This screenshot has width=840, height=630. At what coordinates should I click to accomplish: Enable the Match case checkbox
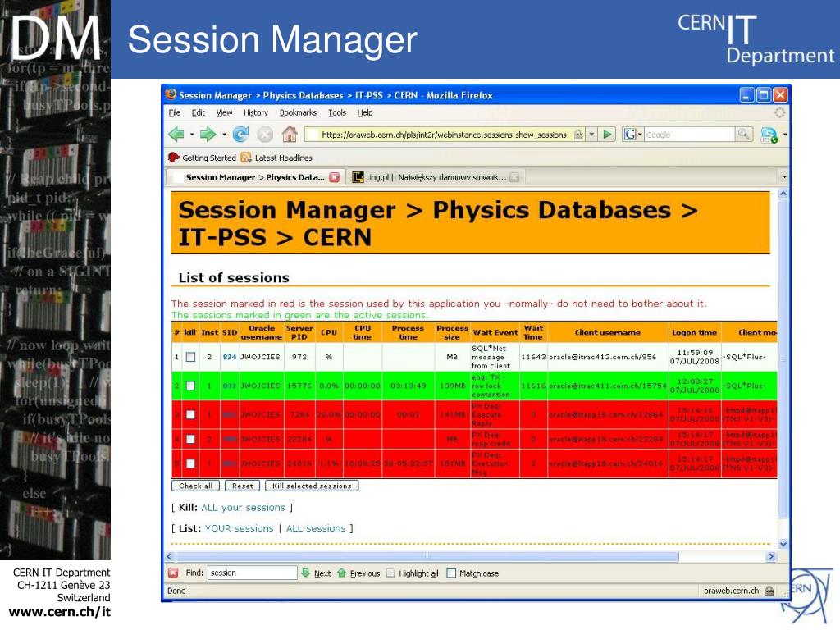click(x=451, y=573)
